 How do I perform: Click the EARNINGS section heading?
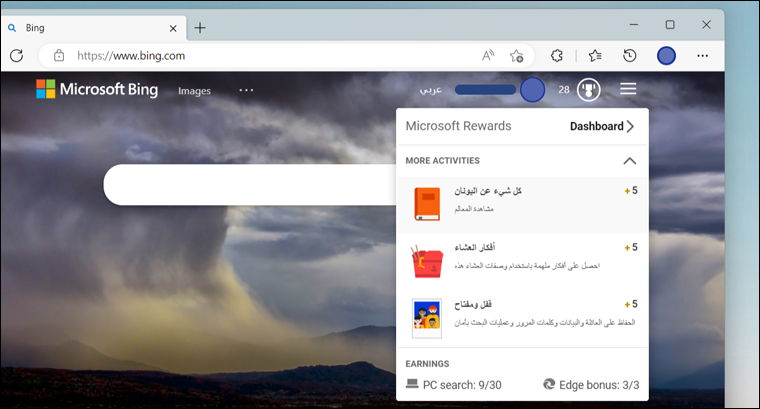[x=427, y=363]
